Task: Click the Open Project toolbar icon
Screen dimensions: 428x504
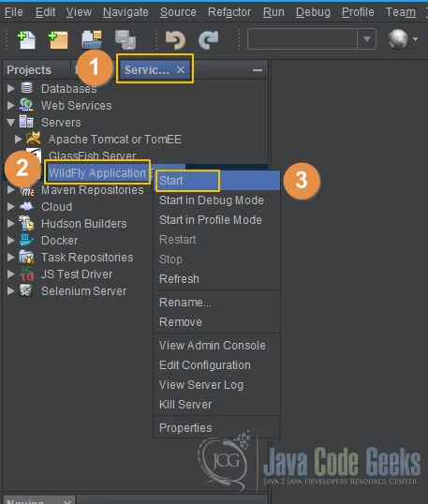Action: click(92, 40)
